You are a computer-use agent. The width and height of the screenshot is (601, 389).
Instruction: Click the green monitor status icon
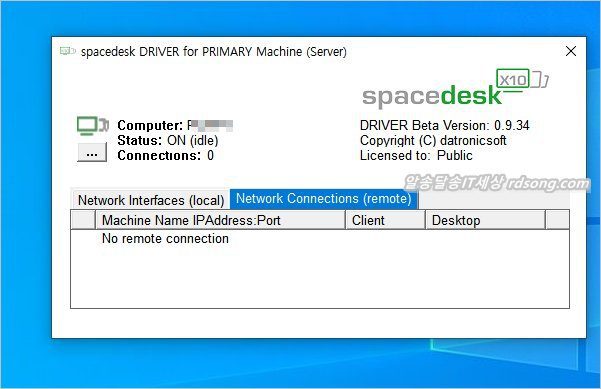click(93, 125)
